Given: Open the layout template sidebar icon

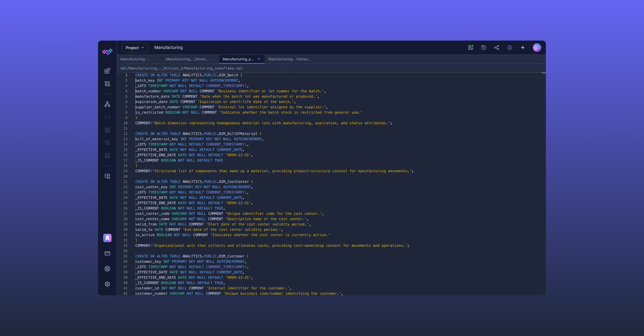Looking at the screenshot, I should point(107,156).
